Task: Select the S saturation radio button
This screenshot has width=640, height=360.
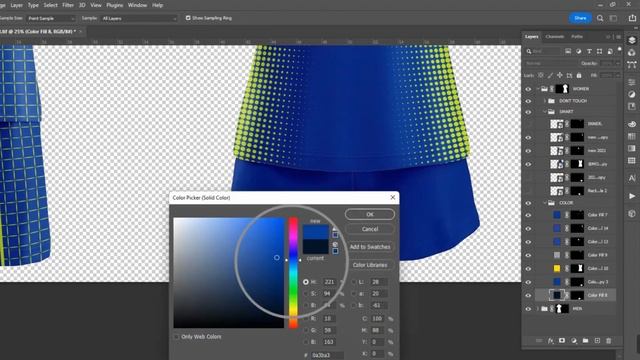Action: [x=306, y=293]
